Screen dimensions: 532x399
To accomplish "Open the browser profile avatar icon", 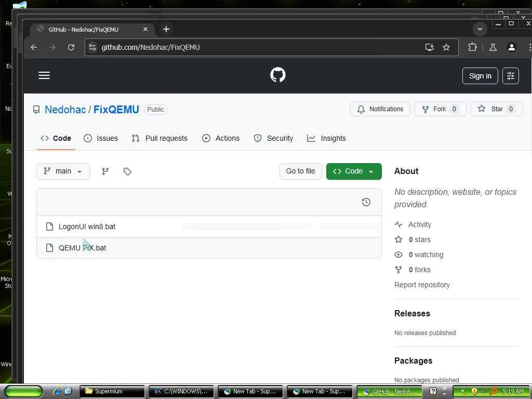I will (511, 47).
